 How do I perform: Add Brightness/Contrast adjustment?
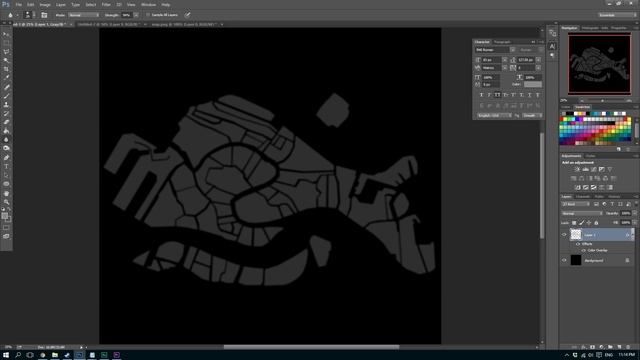[577, 169]
